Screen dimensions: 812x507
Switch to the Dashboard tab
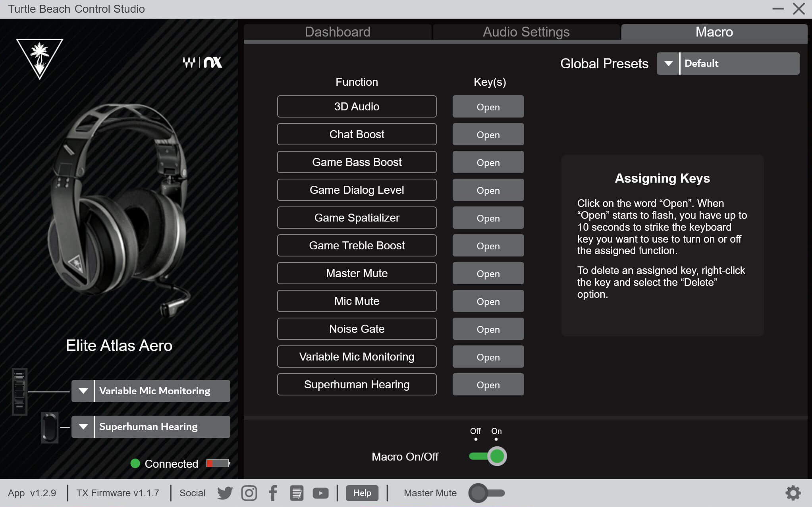338,32
